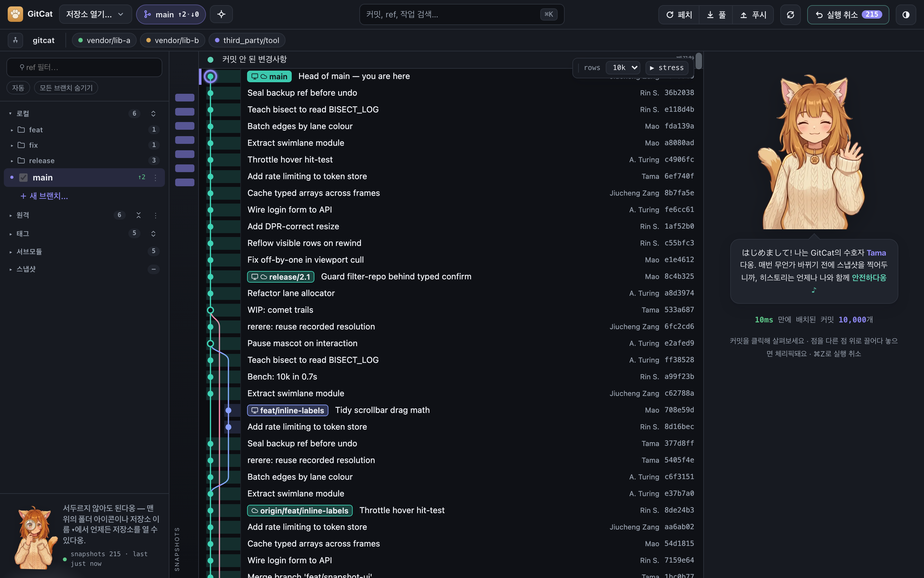
Task: Expand the 원격 section
Action: coord(10,215)
